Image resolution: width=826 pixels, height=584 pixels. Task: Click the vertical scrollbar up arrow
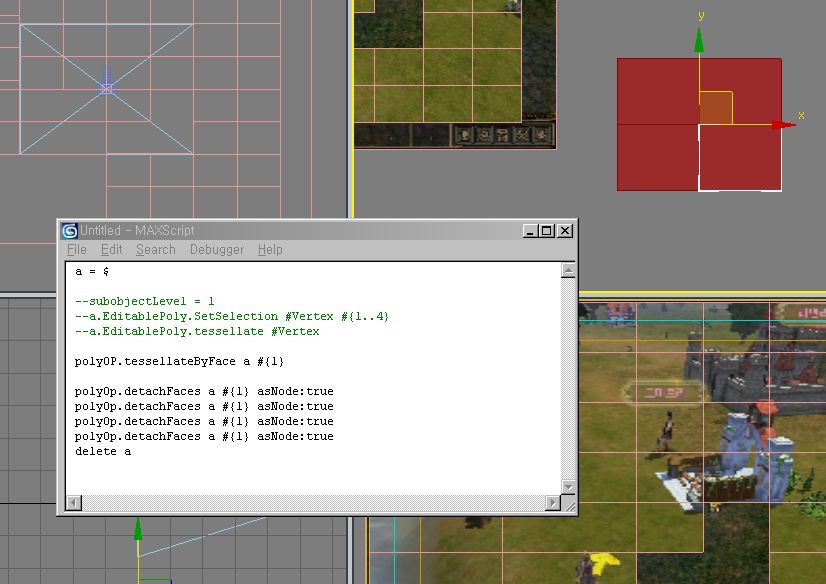pyautogui.click(x=568, y=271)
